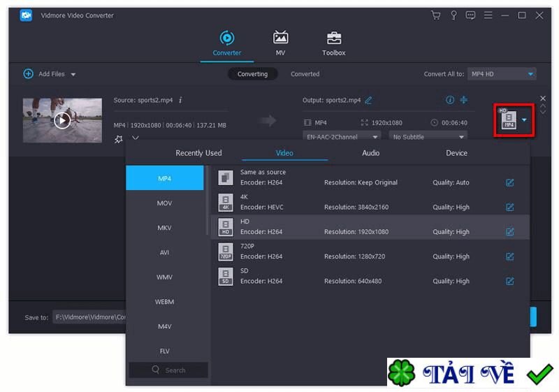Choose MKV in the format list
Screen dimensions: 559x392
pos(165,227)
